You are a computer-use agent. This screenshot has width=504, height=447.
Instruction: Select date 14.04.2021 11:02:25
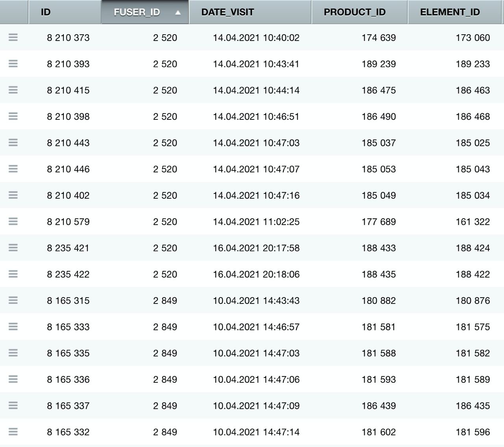point(256,222)
